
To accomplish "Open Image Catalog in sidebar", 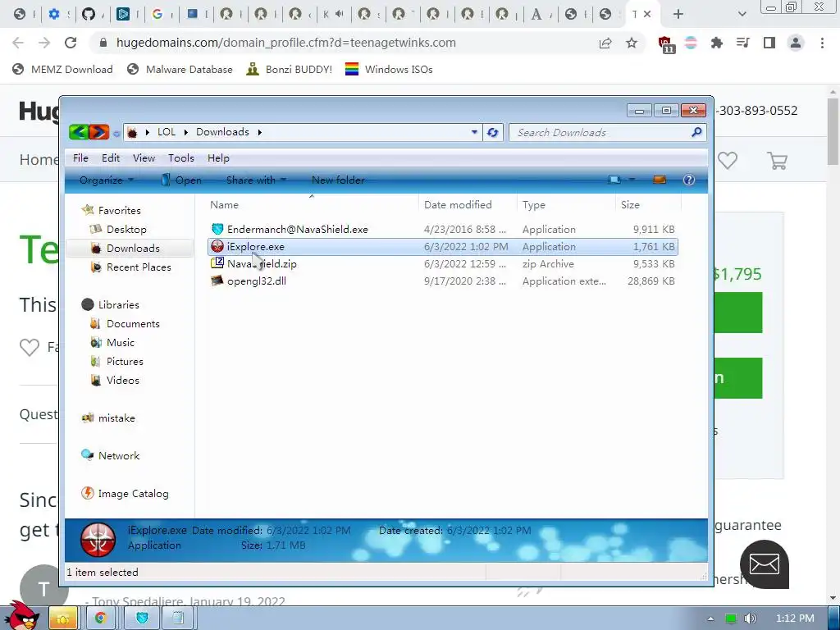I will click(133, 493).
